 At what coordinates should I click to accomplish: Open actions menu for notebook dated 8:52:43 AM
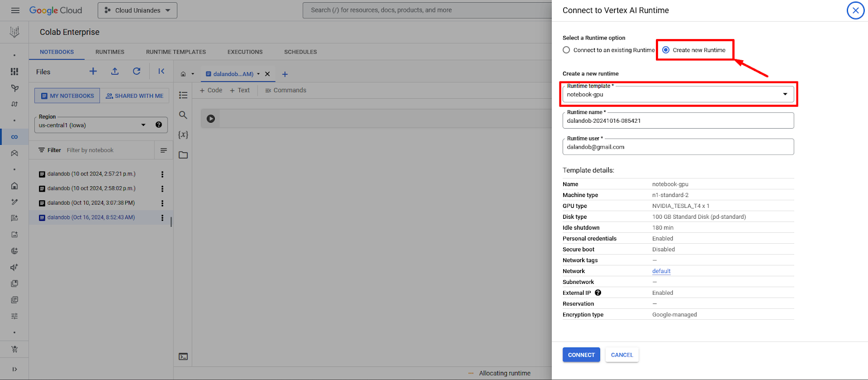[162, 218]
